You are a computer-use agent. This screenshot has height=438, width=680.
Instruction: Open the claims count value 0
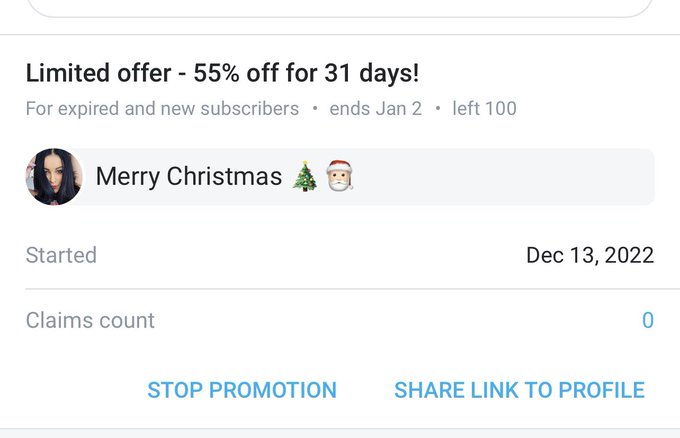(647, 320)
